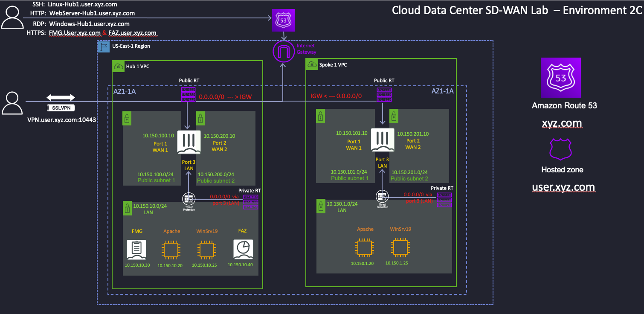Open the FMG.User.xyz.com HTTPS link
Screen dimensions: 644x314
75,32
